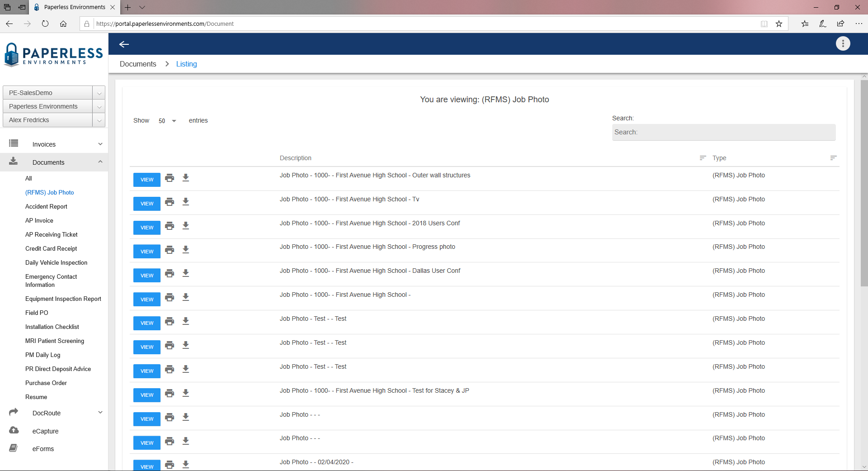868x471 pixels.
Task: Print the Test for Stacey & JP photo
Action: [170, 393]
